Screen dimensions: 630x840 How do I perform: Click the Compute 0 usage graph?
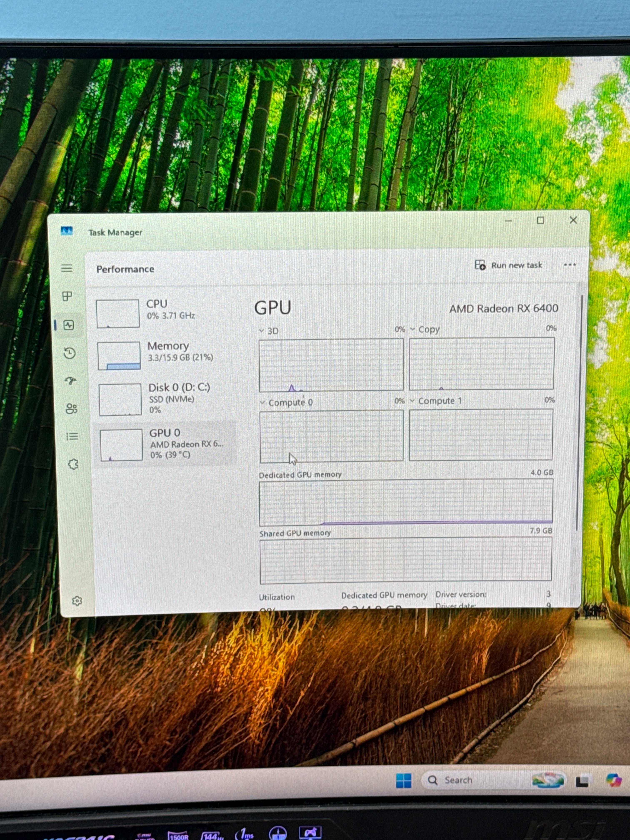[x=331, y=436]
